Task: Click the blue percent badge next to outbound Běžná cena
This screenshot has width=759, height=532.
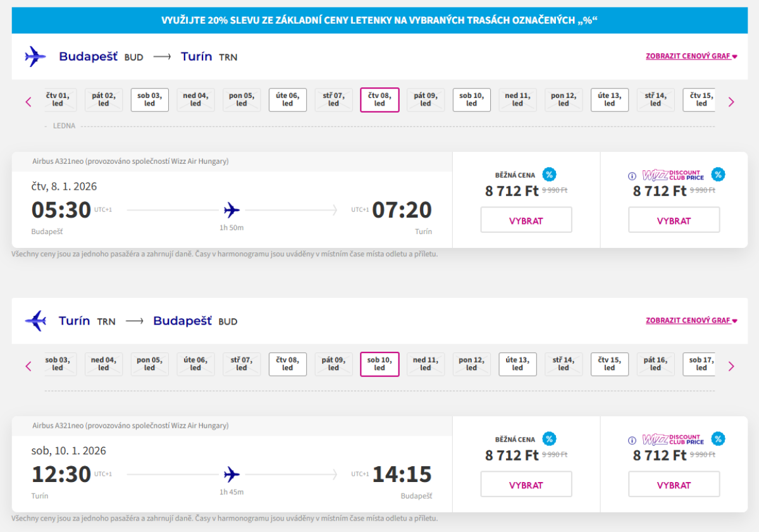Action: (x=549, y=175)
